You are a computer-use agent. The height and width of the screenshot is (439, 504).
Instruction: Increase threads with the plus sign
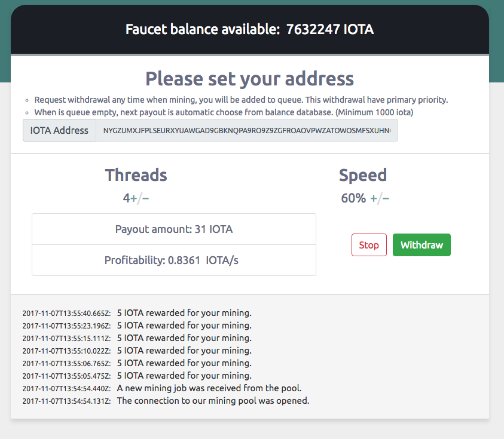click(x=133, y=198)
